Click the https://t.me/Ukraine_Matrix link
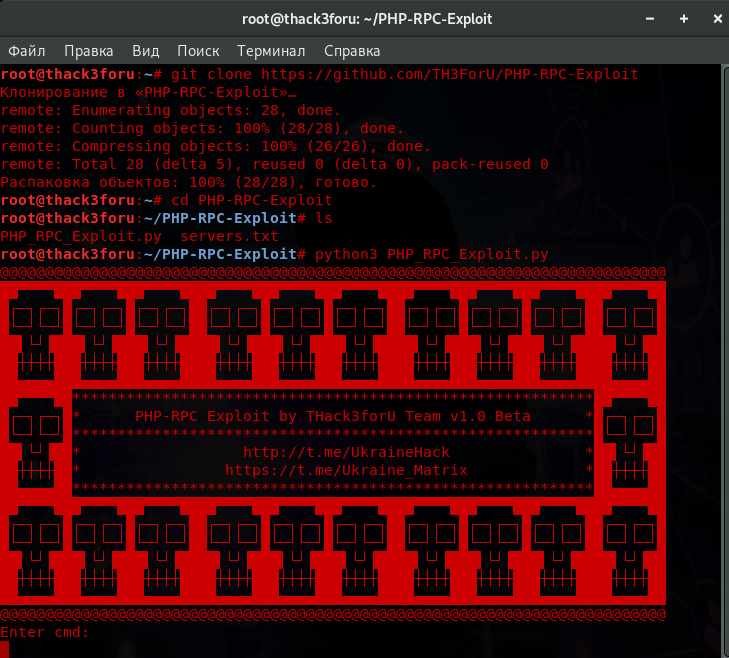 [x=346, y=470]
